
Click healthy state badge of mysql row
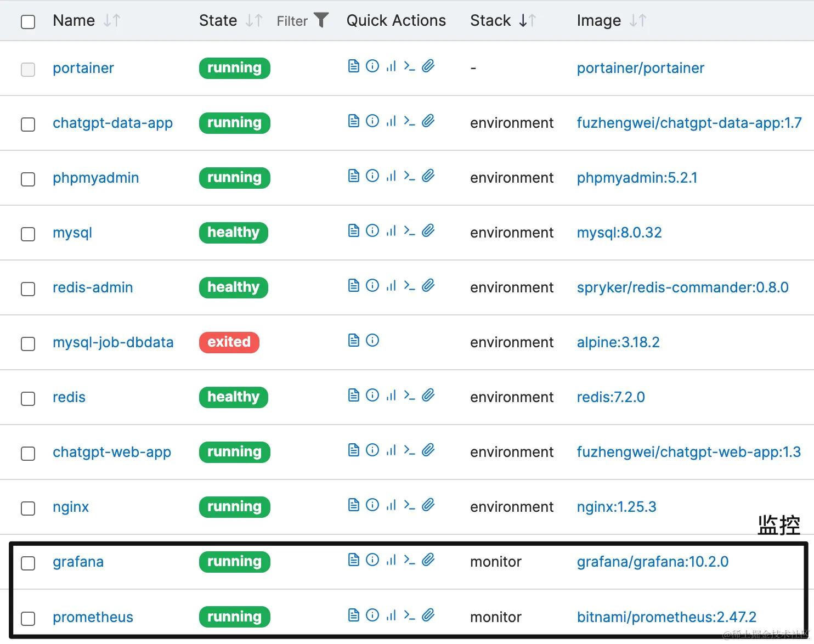point(234,233)
